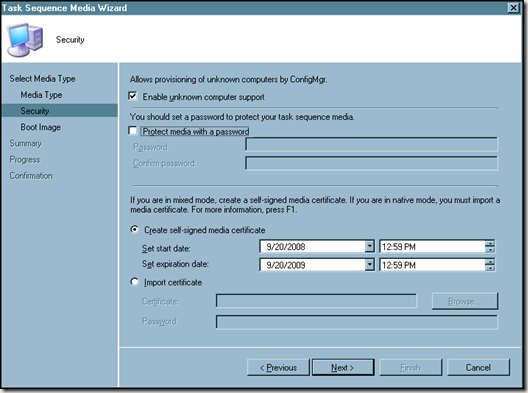This screenshot has height=393, width=528.
Task: Click the computer wizard icon in header
Action: [25, 40]
